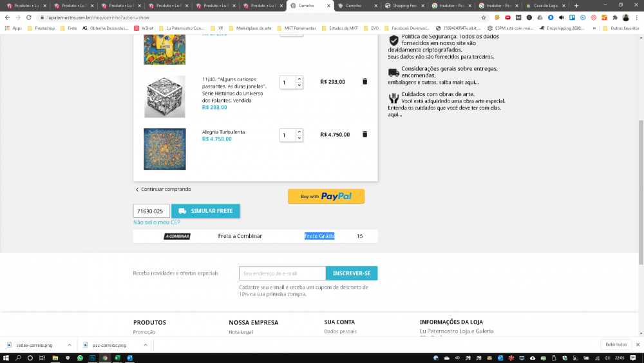Click the black-and-white cube artwork thumbnail

point(165,97)
